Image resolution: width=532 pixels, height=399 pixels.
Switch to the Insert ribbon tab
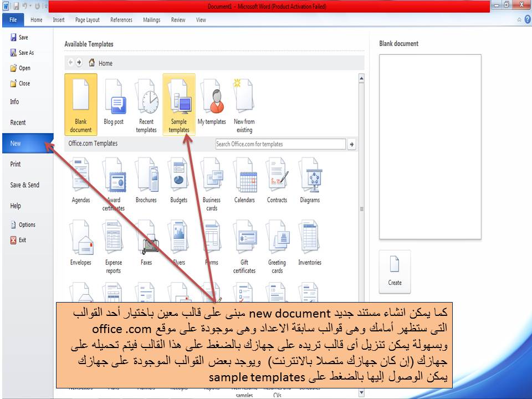coord(59,20)
